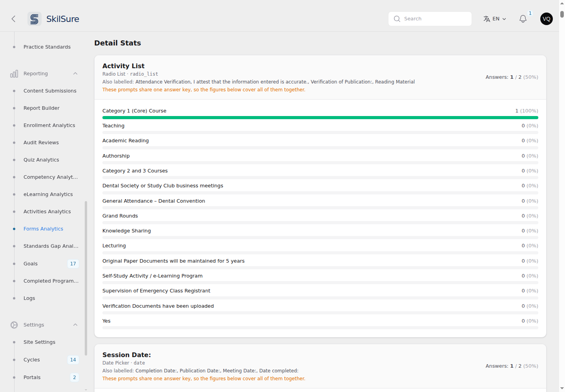The height and width of the screenshot is (392, 565).
Task: Select Enrollment Analytics
Action: (x=49, y=125)
